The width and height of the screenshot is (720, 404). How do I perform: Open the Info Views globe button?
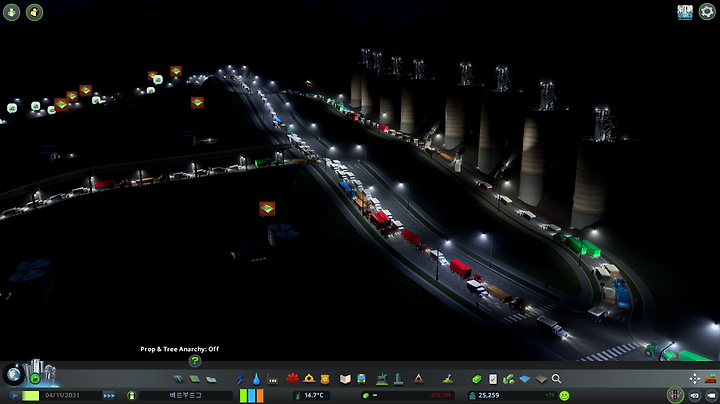[x=14, y=374]
